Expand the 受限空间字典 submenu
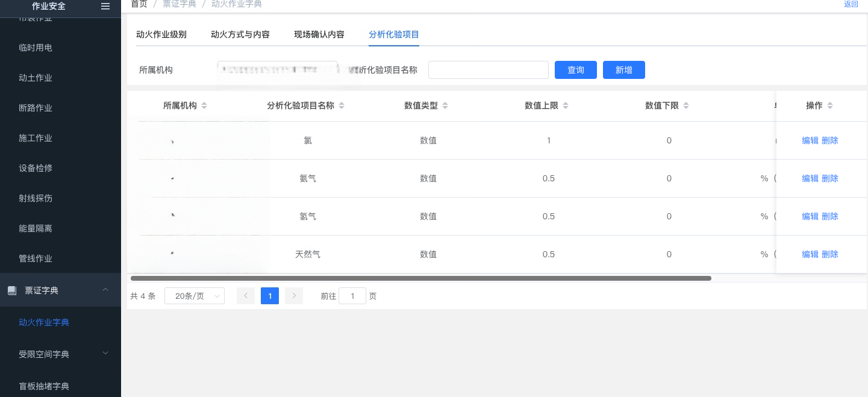This screenshot has width=868, height=397. point(105,353)
